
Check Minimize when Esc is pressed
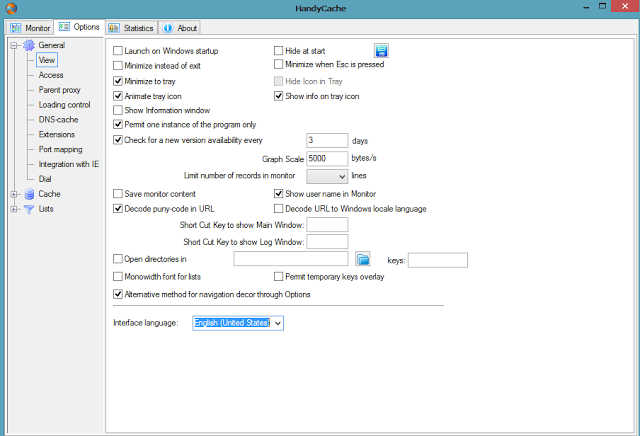pyautogui.click(x=278, y=64)
